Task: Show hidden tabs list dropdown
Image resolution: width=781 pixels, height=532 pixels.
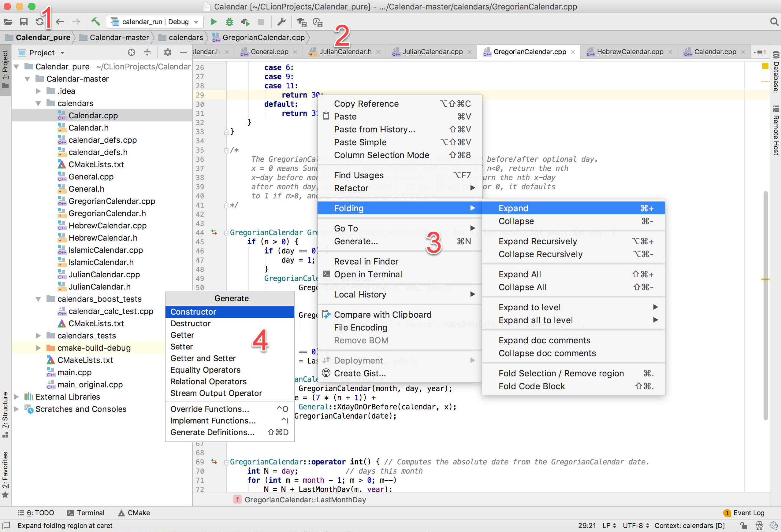Action: click(760, 52)
